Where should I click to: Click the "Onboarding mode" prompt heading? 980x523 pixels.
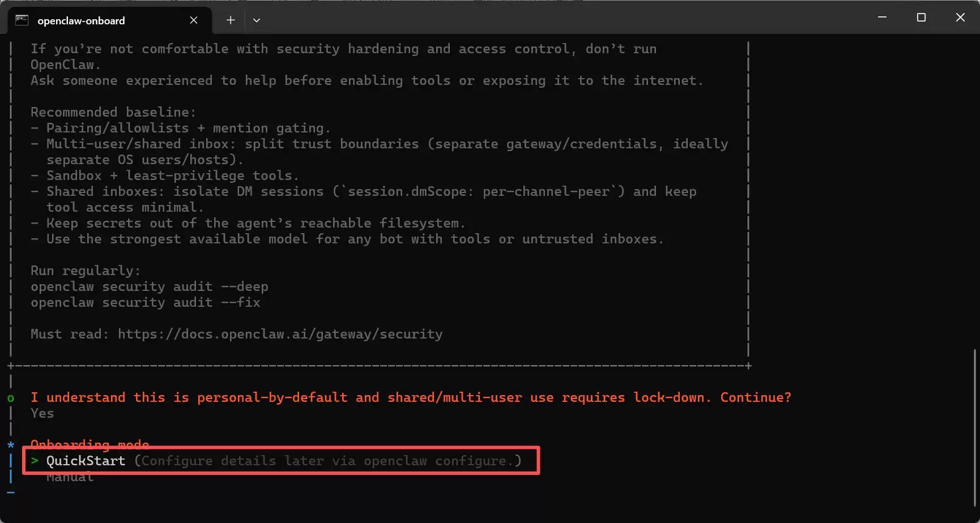click(x=90, y=444)
